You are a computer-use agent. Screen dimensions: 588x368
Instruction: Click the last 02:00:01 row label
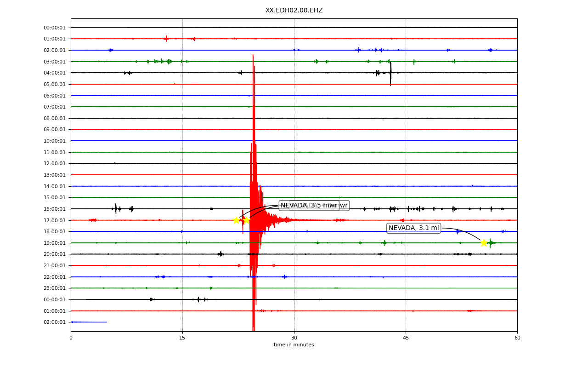pyautogui.click(x=55, y=322)
